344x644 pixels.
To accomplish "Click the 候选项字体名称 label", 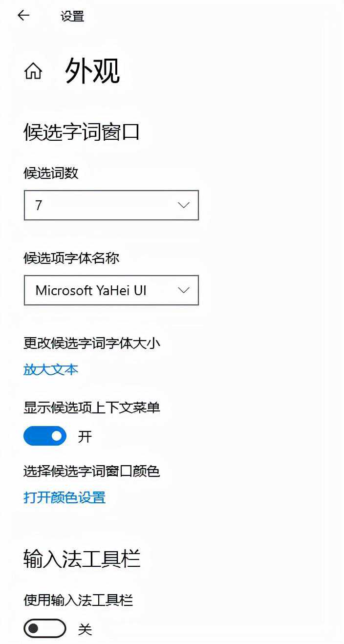I will [71, 258].
